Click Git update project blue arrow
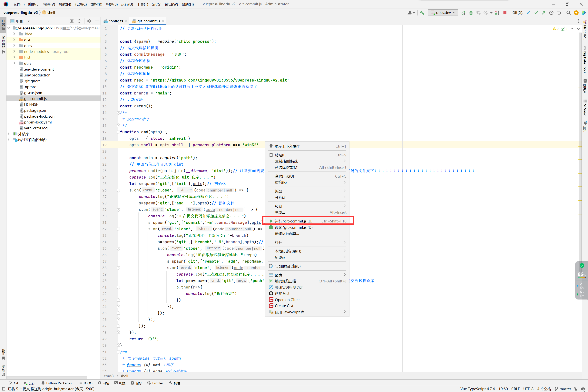Image resolution: width=588 pixels, height=392 pixels. coord(528,13)
